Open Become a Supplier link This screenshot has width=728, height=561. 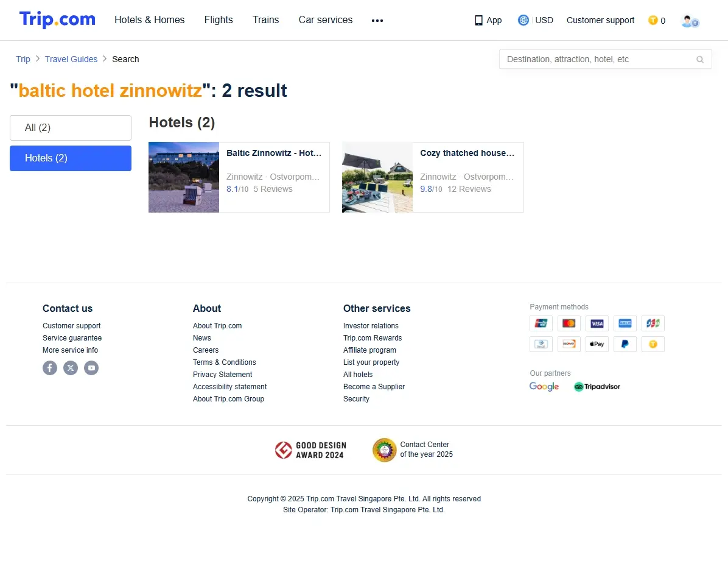pos(374,387)
